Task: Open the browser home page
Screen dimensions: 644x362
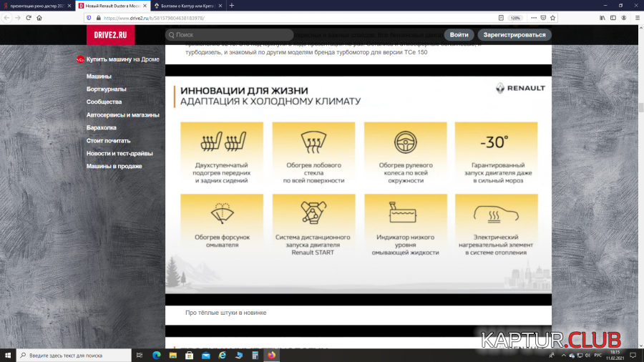Action: point(39,18)
